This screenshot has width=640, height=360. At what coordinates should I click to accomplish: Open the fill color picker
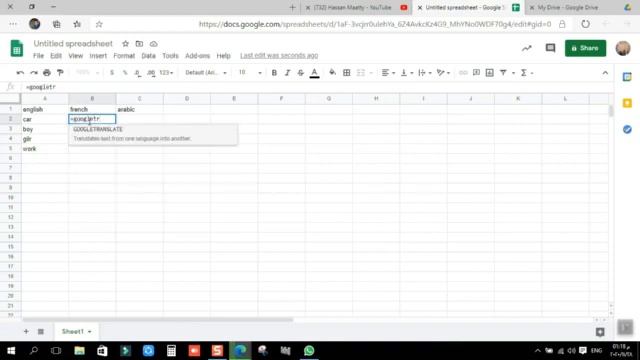point(333,73)
